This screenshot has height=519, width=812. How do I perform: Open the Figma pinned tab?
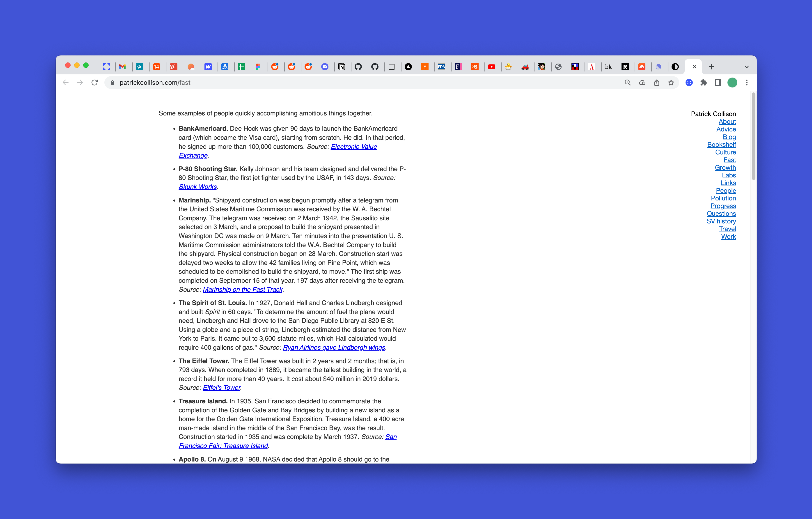coord(258,67)
